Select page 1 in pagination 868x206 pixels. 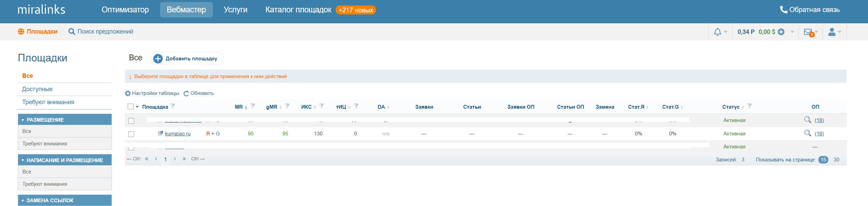tap(165, 159)
